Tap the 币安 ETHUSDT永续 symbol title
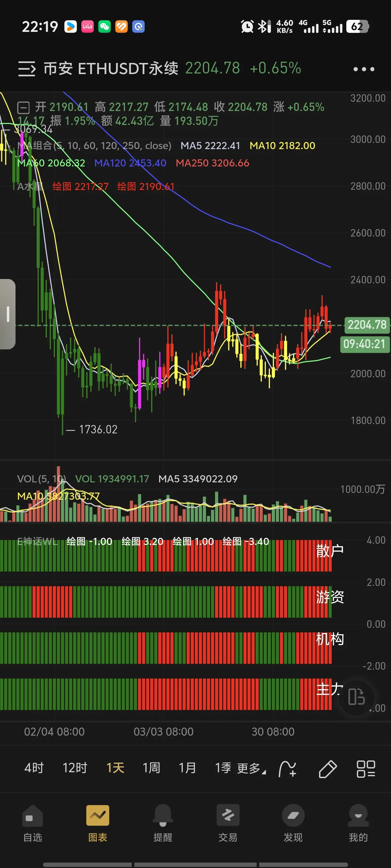 click(x=111, y=69)
